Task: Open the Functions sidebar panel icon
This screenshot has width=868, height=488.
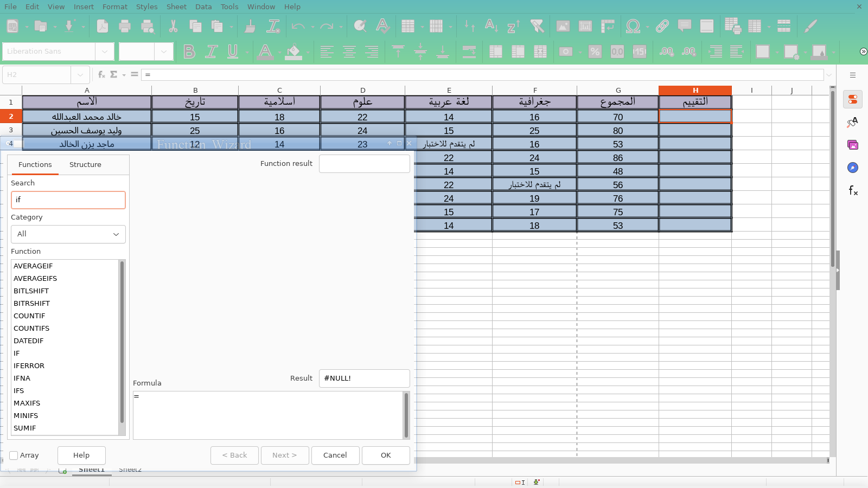Action: click(853, 190)
